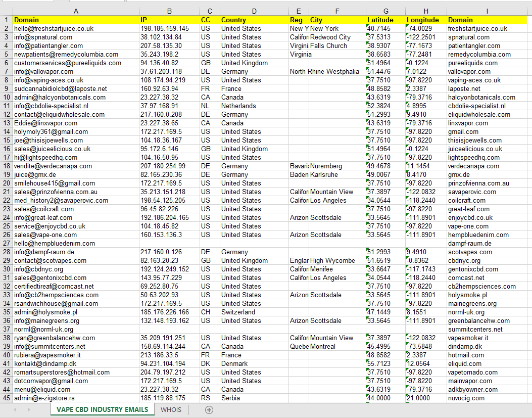This screenshot has width=532, height=418.
Task: Select column B header
Action: [169, 11]
